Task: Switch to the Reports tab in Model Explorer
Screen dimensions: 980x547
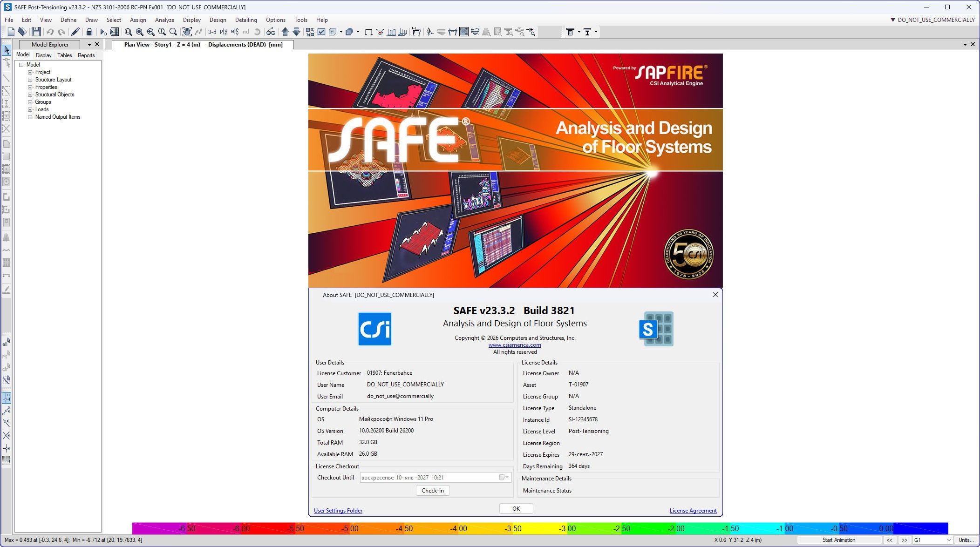Action: (86, 55)
